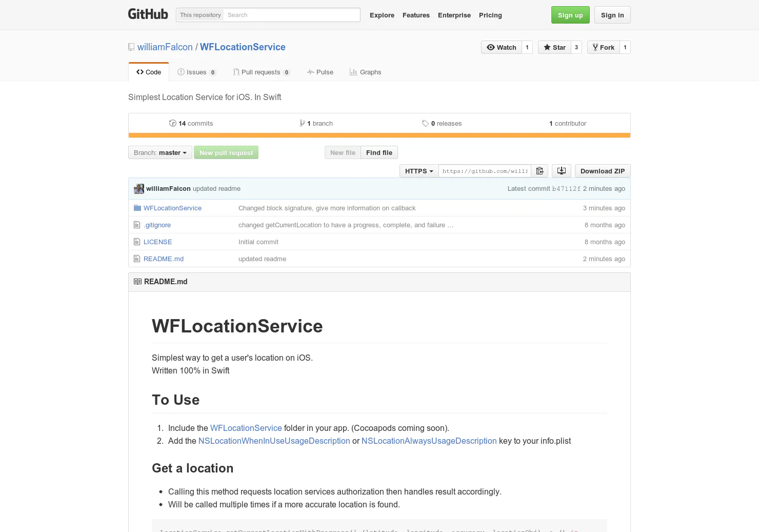The width and height of the screenshot is (759, 532).
Task: Open the WFLocationService folder
Action: pyautogui.click(x=172, y=208)
